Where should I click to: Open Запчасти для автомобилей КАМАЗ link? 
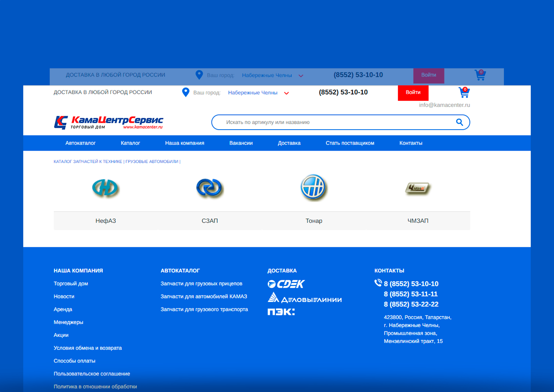click(204, 297)
